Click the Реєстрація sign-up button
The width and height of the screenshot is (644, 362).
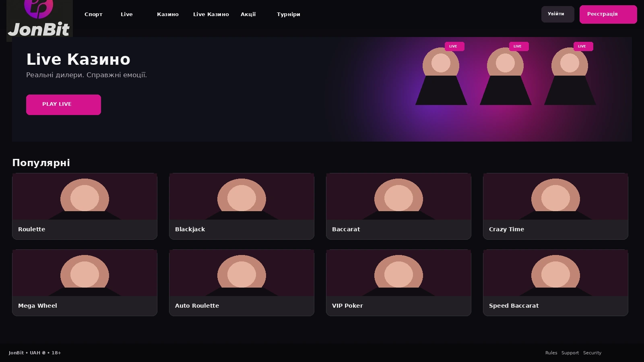608,14
